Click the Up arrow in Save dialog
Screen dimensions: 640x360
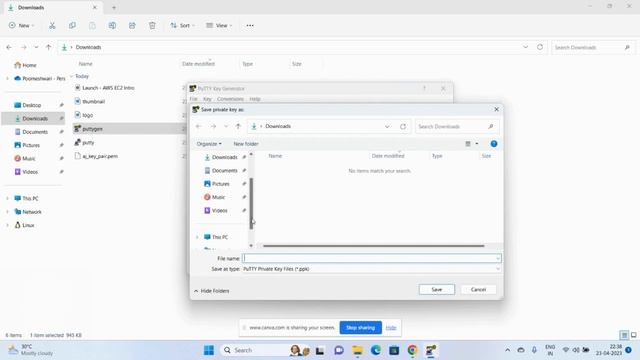(x=238, y=127)
